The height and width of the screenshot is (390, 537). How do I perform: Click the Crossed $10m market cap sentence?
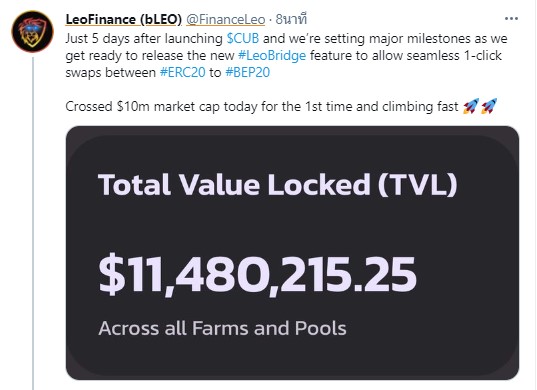pyautogui.click(x=262, y=106)
